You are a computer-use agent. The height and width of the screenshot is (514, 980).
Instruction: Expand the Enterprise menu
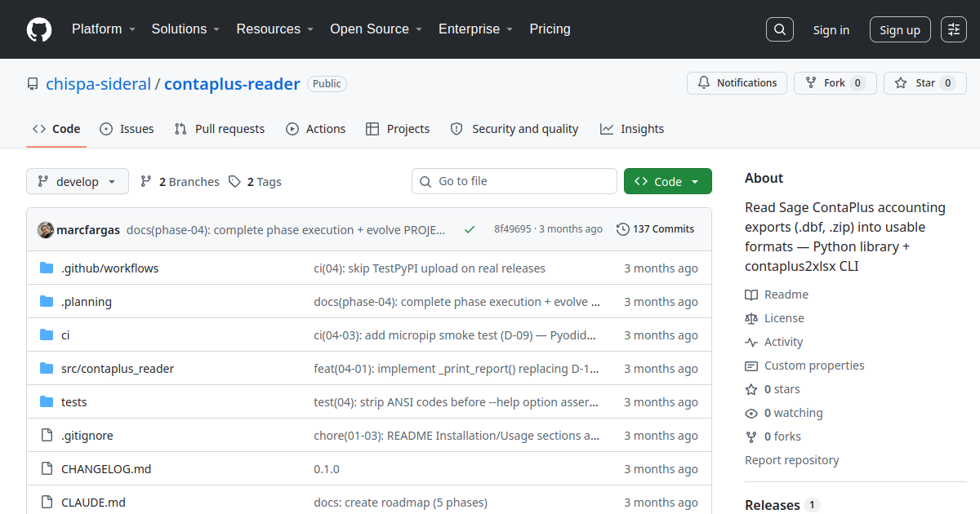475,29
